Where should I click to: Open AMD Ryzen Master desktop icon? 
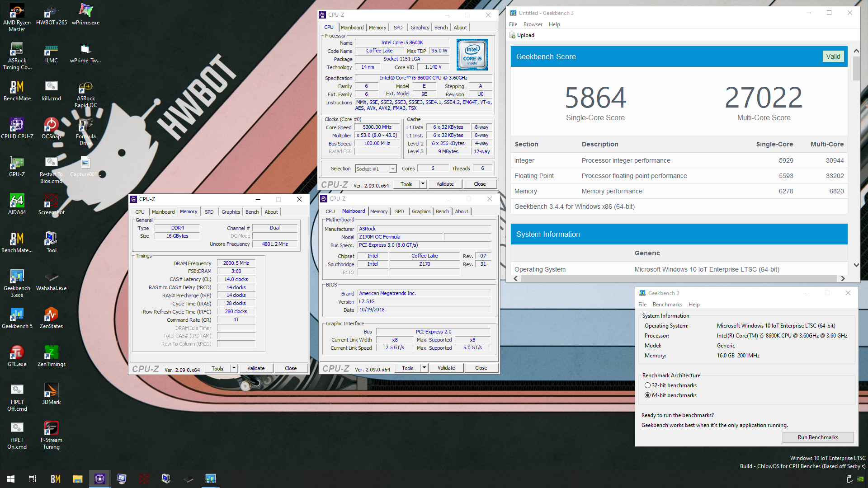(17, 18)
